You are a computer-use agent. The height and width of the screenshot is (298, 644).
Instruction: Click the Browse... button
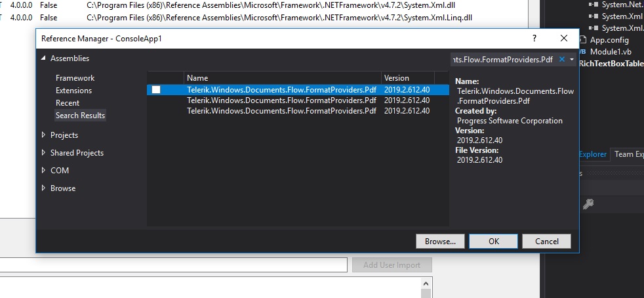(440, 242)
